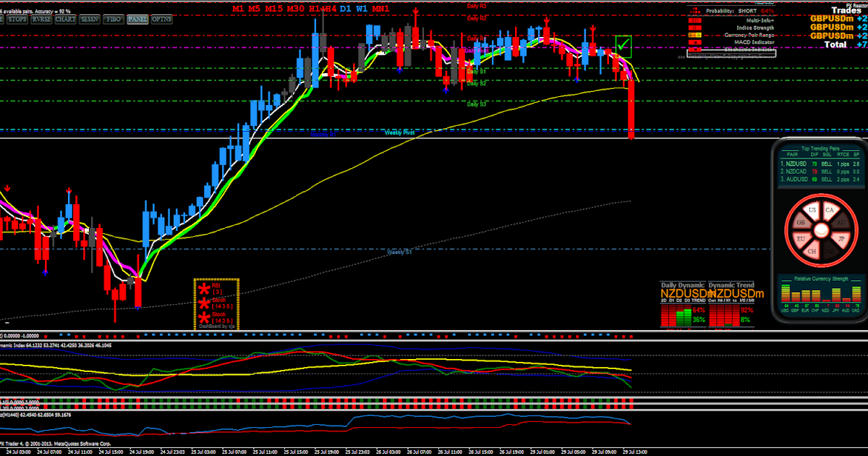The image size is (868, 456).
Task: Click the Weekly S1 line label
Action: [x=400, y=252]
